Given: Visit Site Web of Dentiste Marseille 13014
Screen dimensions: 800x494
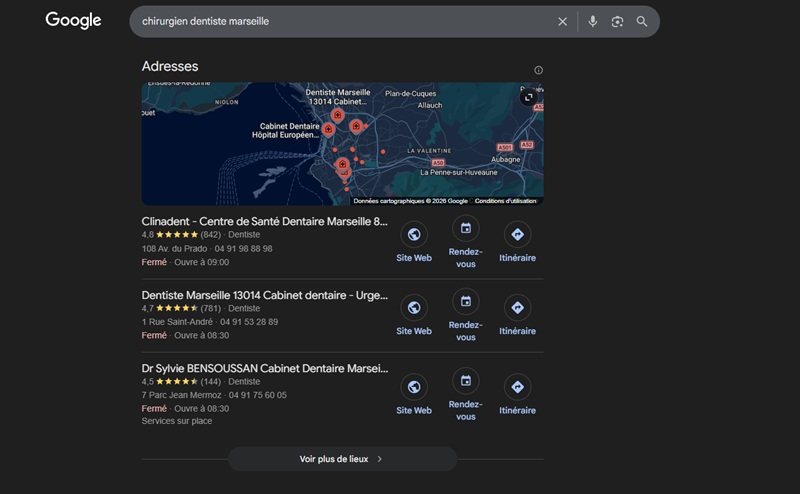Looking at the screenshot, I should pos(414,308).
